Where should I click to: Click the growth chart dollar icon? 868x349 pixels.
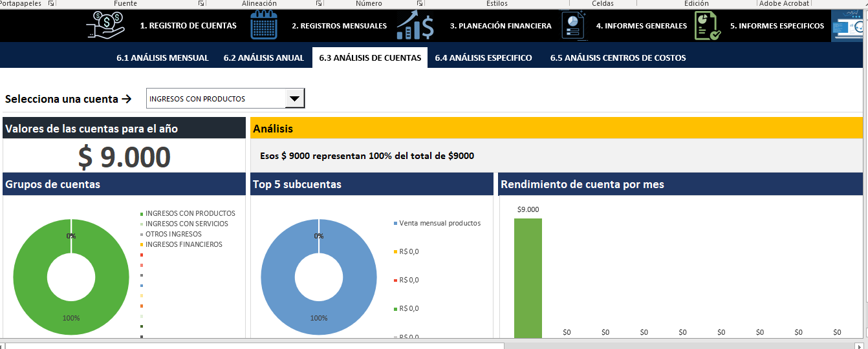tap(415, 25)
